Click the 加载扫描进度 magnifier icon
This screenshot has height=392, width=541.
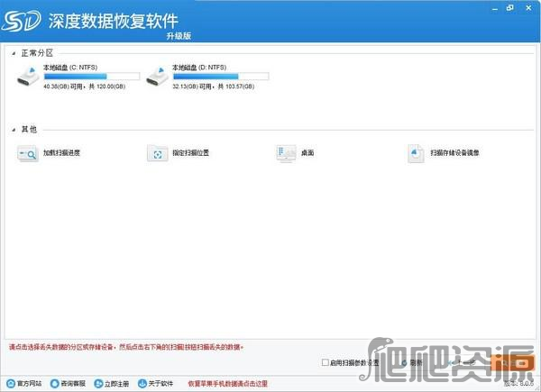[x=28, y=153]
